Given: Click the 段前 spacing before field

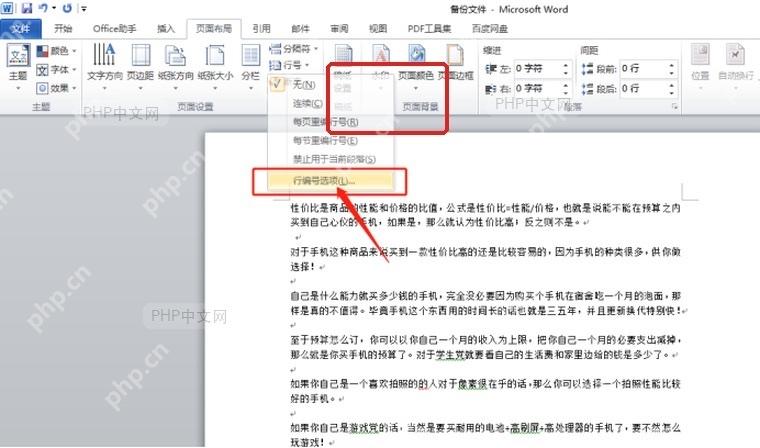Looking at the screenshot, I should coord(643,68).
